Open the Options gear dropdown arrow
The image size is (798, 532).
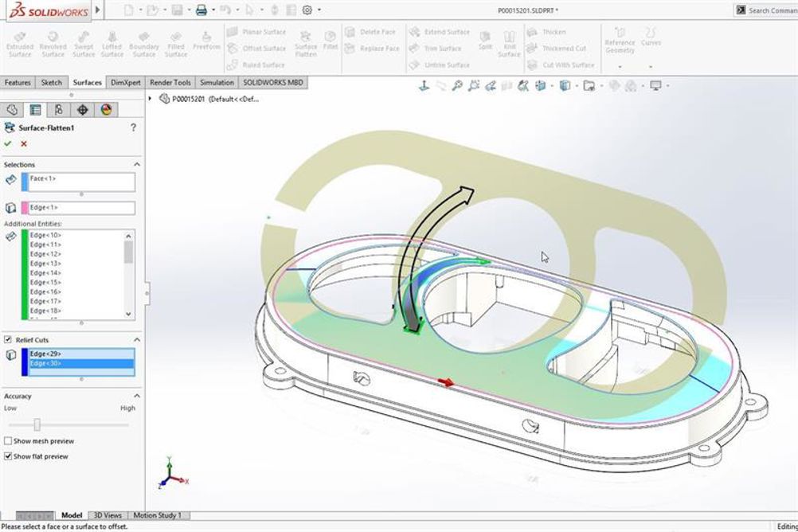[319, 10]
